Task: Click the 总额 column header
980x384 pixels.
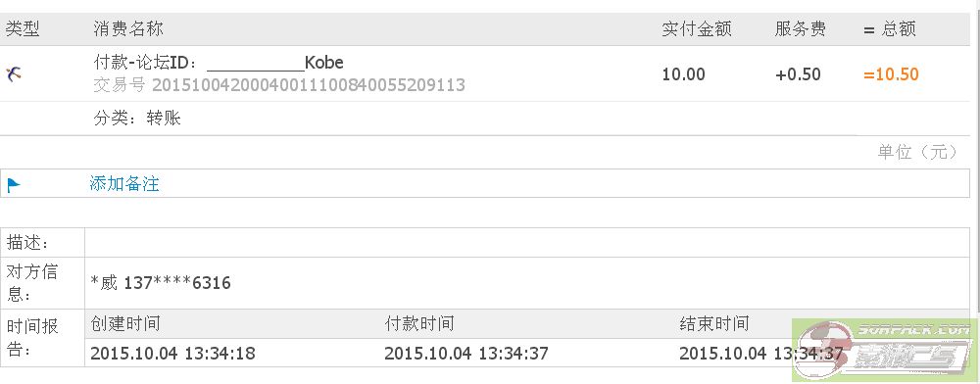Action: (890, 28)
